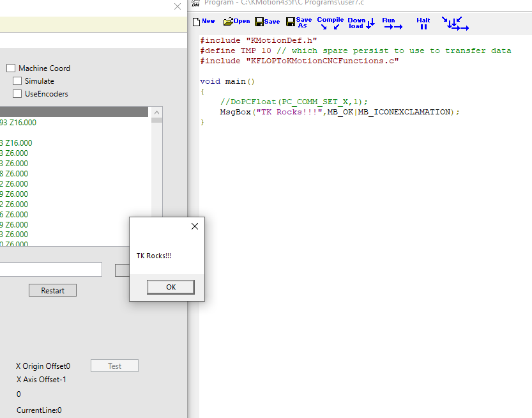Click the G-code list scroll up arrow

(x=156, y=112)
